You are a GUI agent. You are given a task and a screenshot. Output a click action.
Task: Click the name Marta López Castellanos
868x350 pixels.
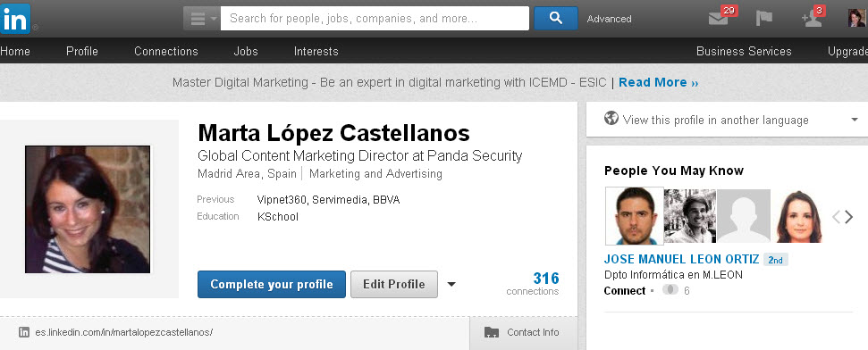[x=333, y=133]
